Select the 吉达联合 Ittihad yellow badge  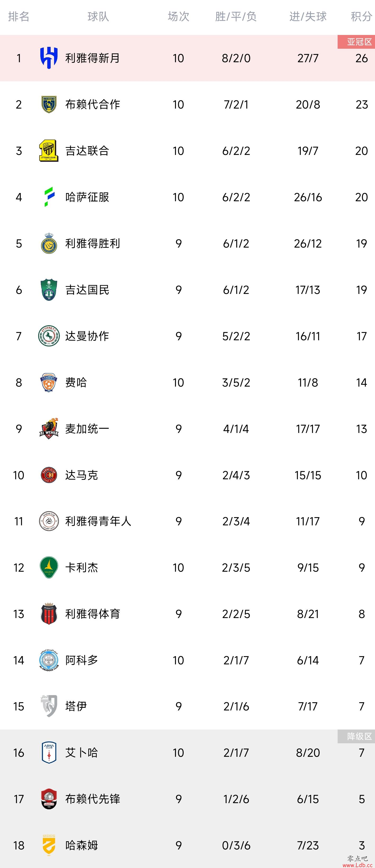coord(49,151)
